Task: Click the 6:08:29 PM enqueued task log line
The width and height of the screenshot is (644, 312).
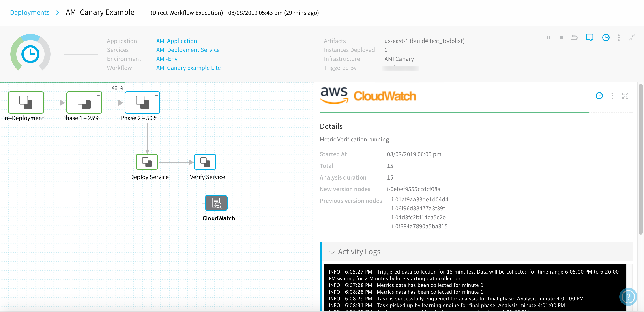Action: 456,299
